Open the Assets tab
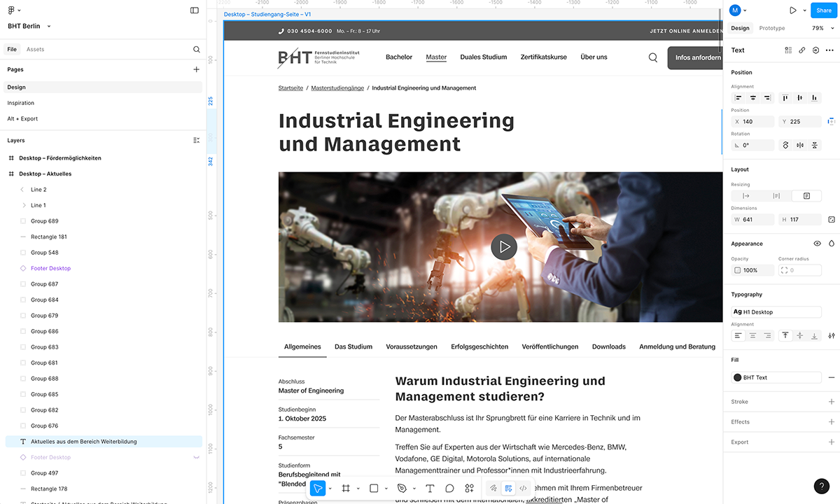Screen dimensions: 840x504 (35, 50)
